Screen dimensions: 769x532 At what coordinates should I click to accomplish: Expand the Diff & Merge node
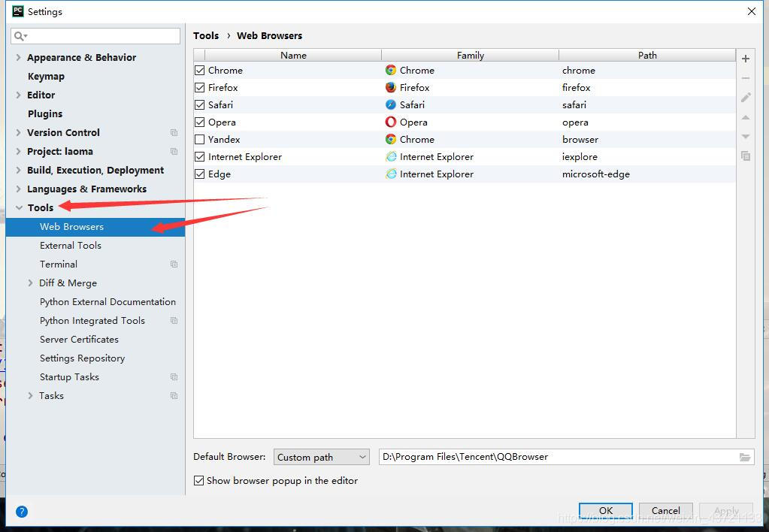30,283
